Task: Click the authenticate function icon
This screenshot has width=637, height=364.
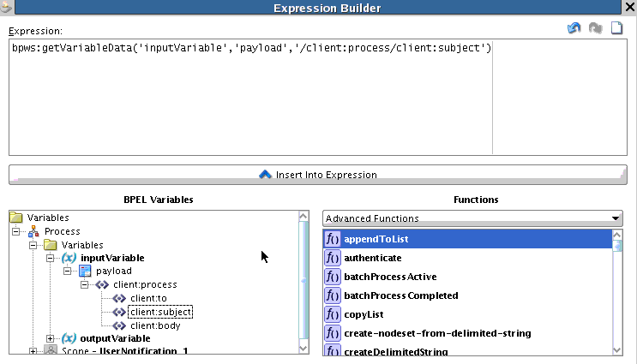Action: (333, 258)
